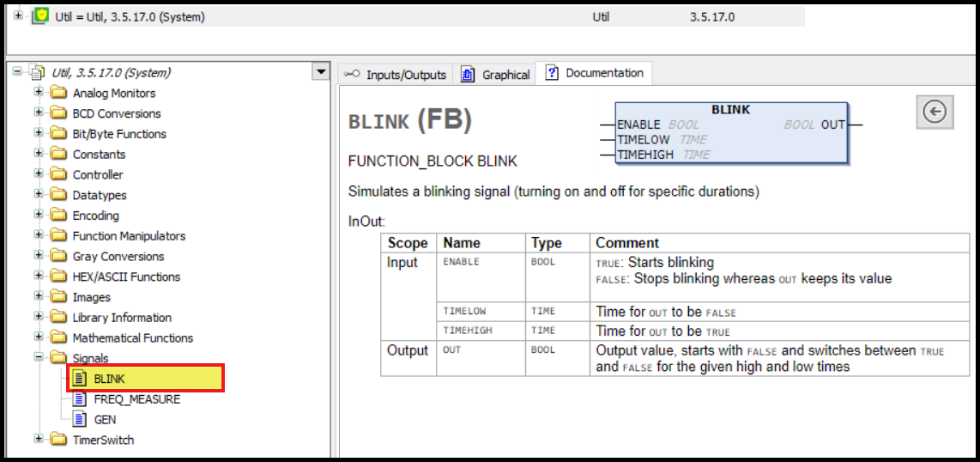Viewport: 980px width, 462px height.
Task: Click the BLINK (FB) documentation heading
Action: click(x=410, y=121)
